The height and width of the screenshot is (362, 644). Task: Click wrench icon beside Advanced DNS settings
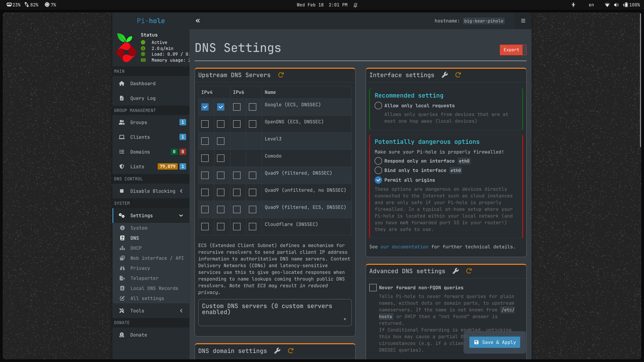click(455, 271)
